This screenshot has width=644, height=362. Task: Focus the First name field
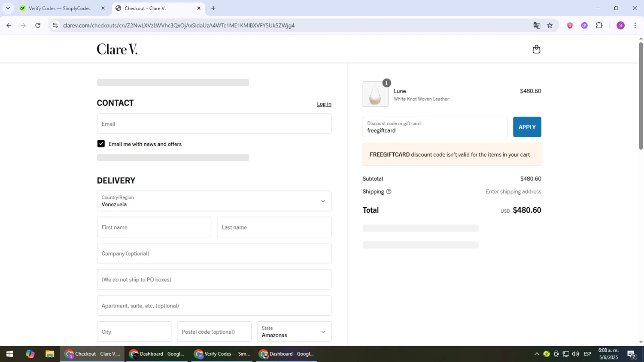tap(154, 227)
